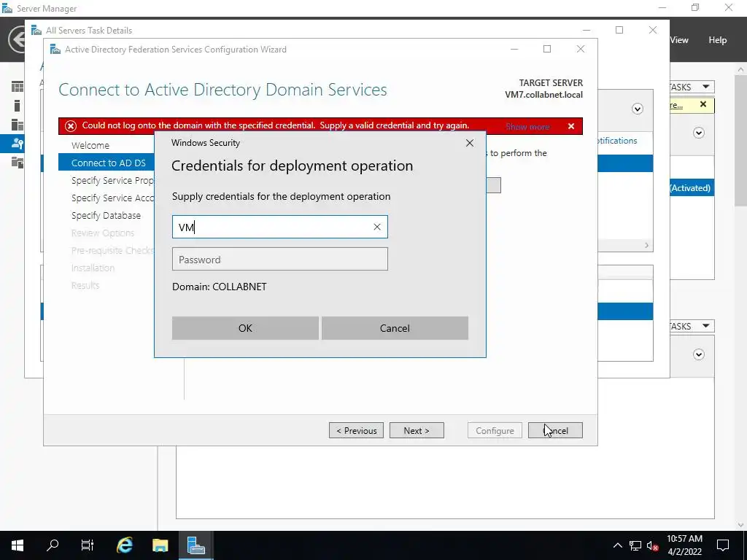This screenshot has width=747, height=560.
Task: Open Task View from the taskbar
Action: [x=88, y=545]
